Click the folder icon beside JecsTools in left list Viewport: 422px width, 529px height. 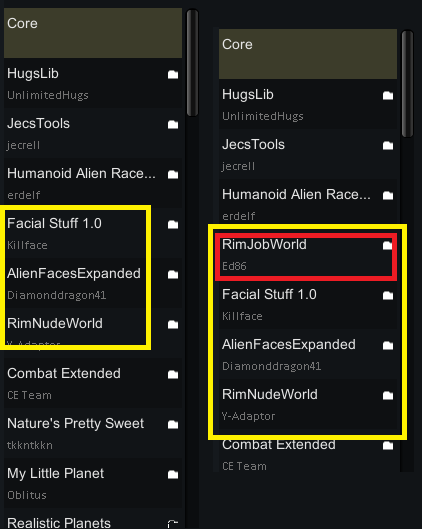click(173, 124)
